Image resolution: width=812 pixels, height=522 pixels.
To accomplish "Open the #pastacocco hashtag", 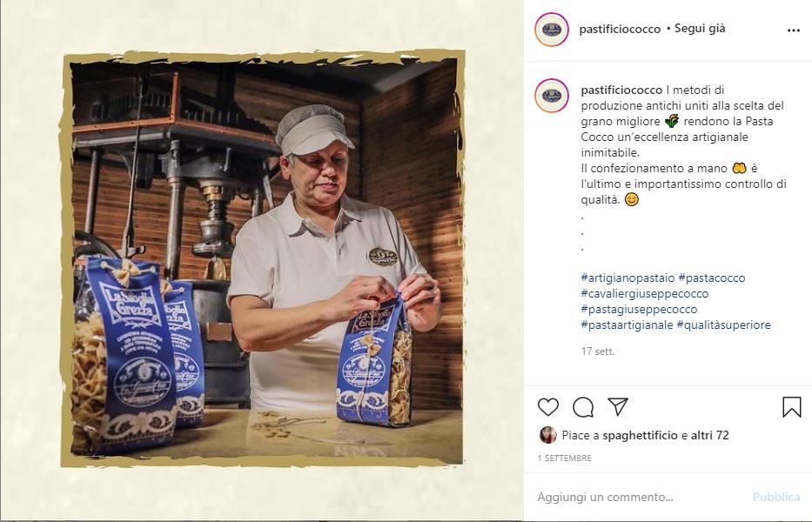I will pos(712,278).
